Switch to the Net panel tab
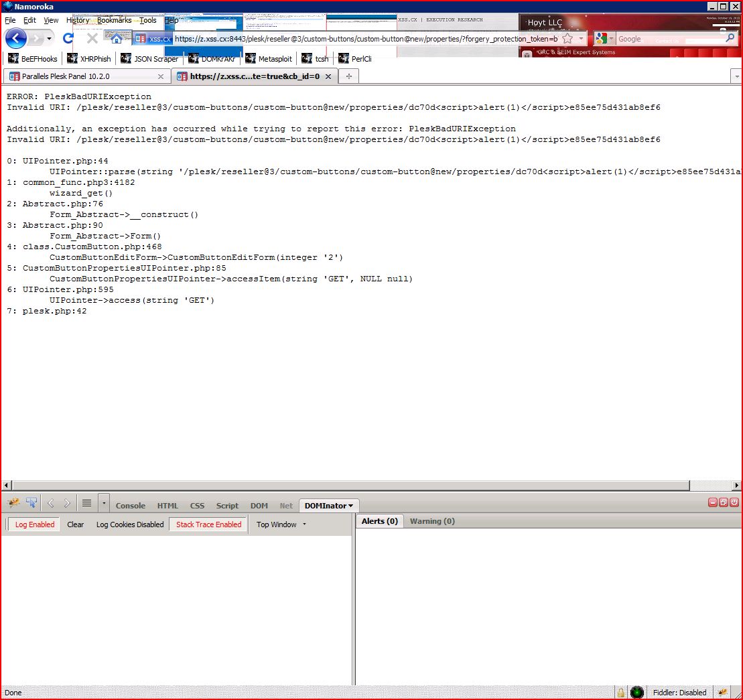The image size is (743, 700). point(286,506)
